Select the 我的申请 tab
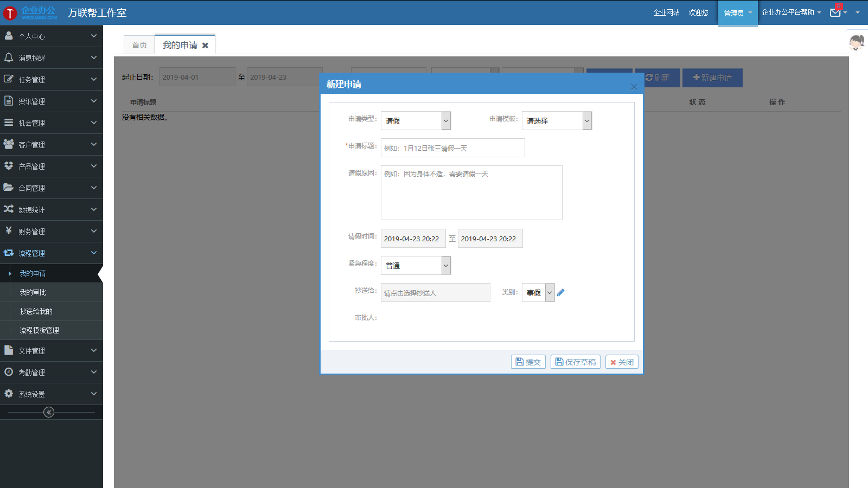The width and height of the screenshot is (868, 488). click(180, 45)
